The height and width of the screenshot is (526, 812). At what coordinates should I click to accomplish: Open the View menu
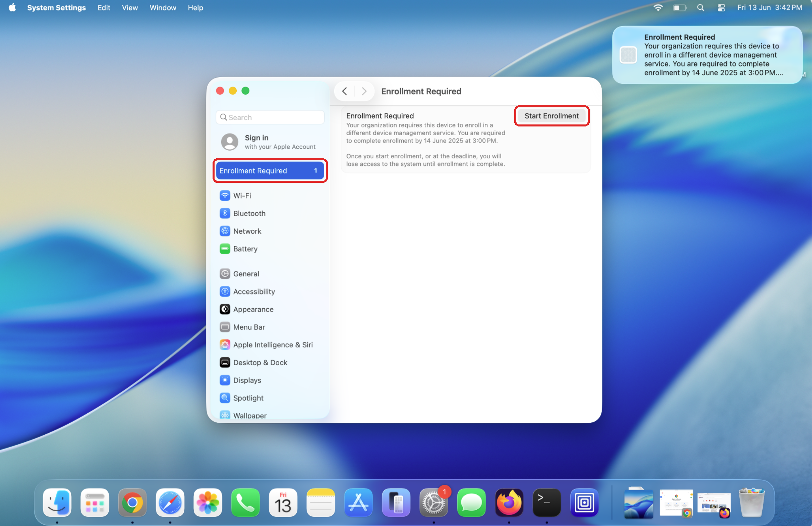tap(130, 7)
